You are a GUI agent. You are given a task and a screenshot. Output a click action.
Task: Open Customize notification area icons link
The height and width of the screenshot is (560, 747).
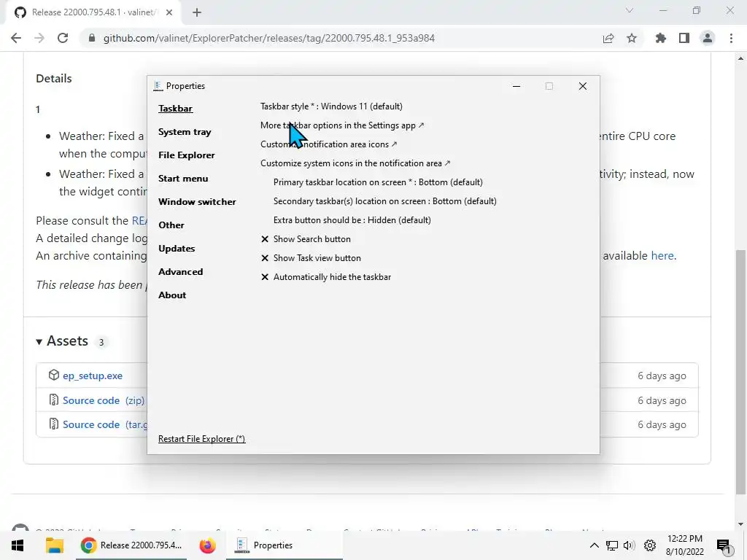tap(328, 144)
